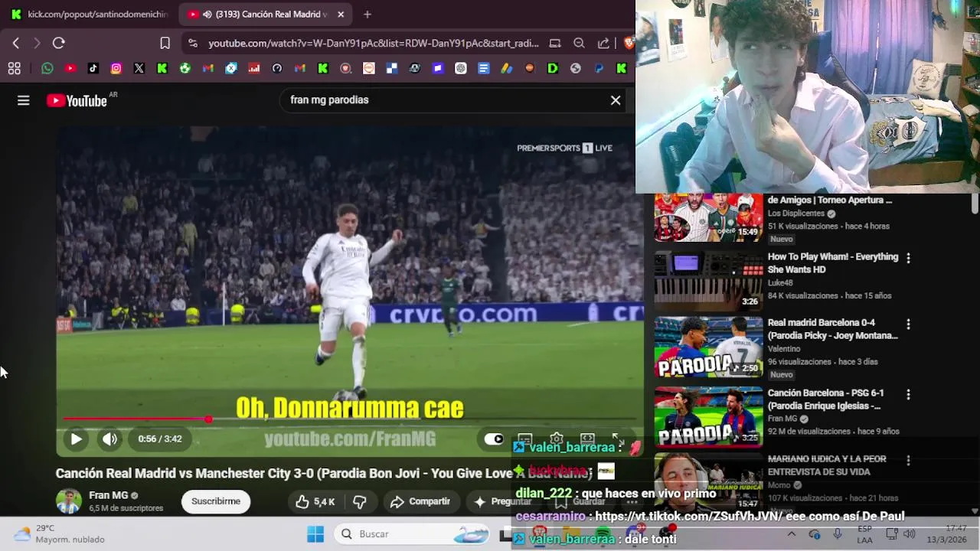
Task: Select the Canción Real Madrid YouTube tab
Action: point(264,14)
